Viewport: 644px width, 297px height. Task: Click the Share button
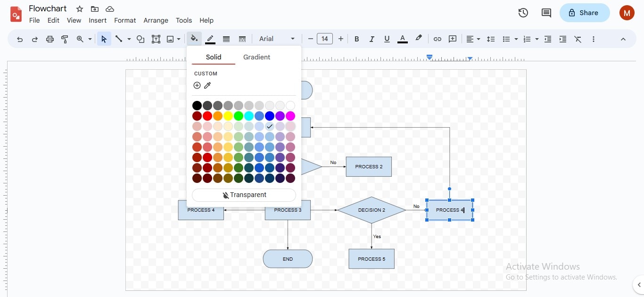585,13
